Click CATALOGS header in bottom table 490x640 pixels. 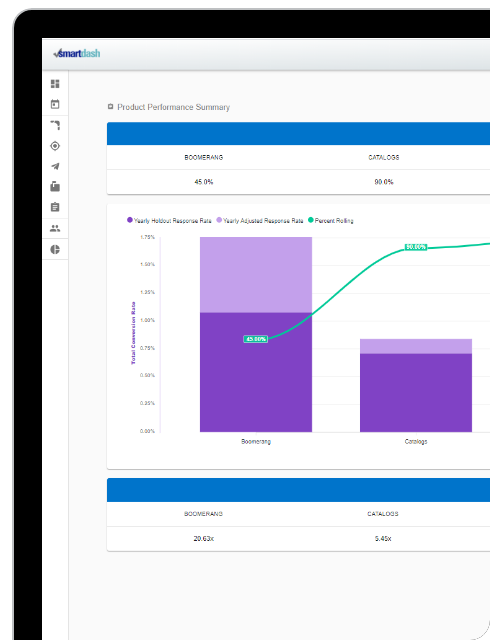click(383, 514)
